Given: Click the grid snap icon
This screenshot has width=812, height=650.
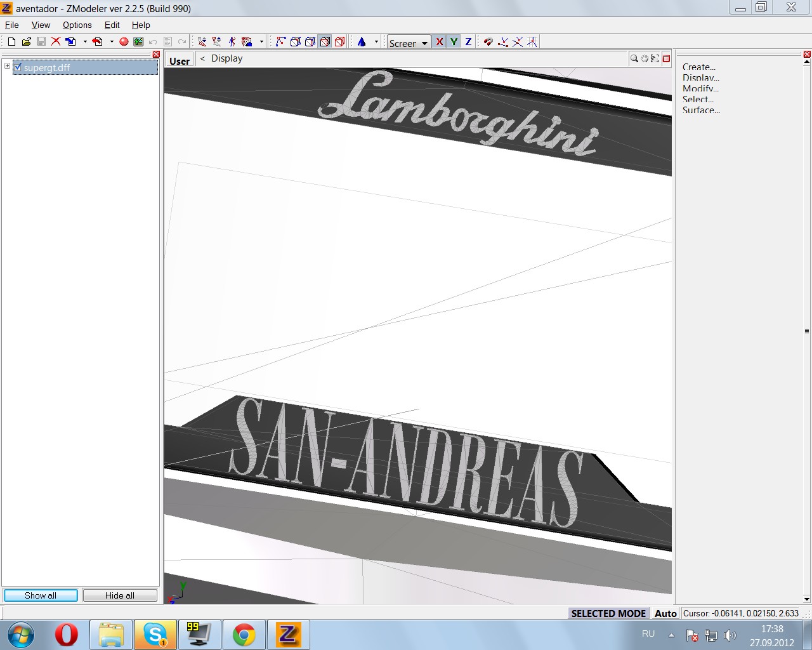Looking at the screenshot, I should [x=532, y=42].
